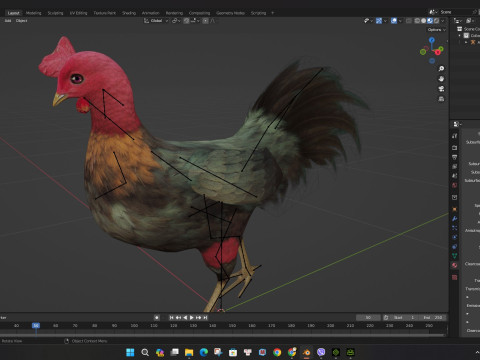This screenshot has width=480, height=360.
Task: Open the Windows Start menu
Action: 130,352
